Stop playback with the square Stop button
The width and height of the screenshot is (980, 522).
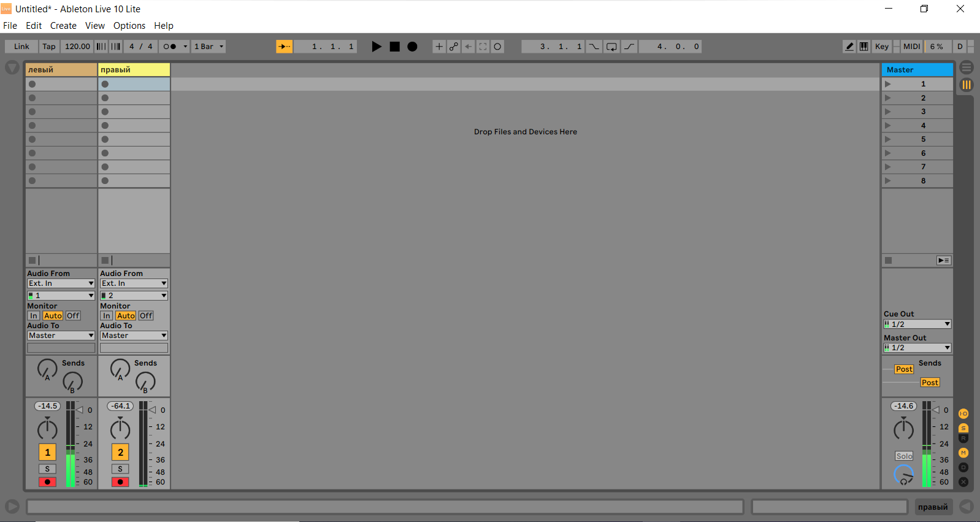[x=395, y=47]
